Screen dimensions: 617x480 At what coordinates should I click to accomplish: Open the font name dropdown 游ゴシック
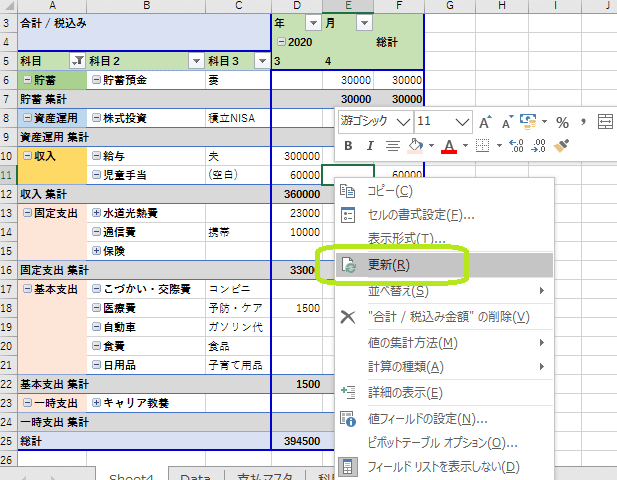(x=403, y=122)
